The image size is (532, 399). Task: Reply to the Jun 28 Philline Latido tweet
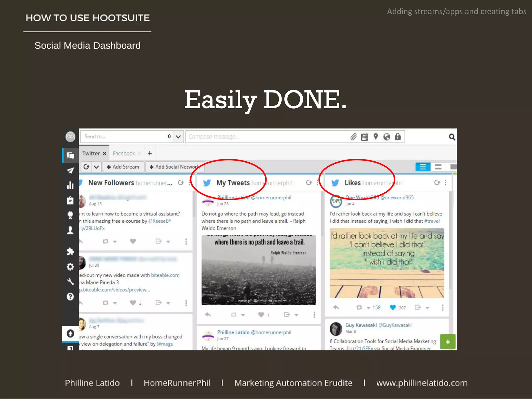(x=208, y=315)
